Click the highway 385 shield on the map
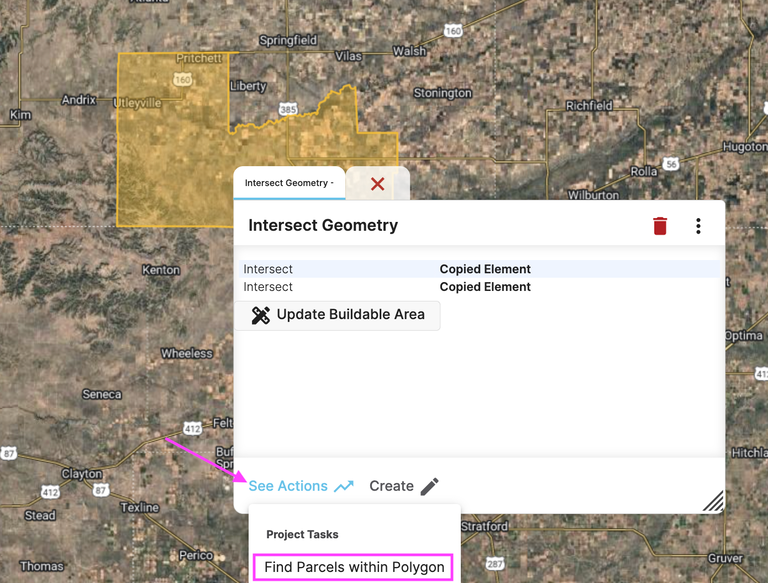The image size is (768, 583). (x=288, y=108)
